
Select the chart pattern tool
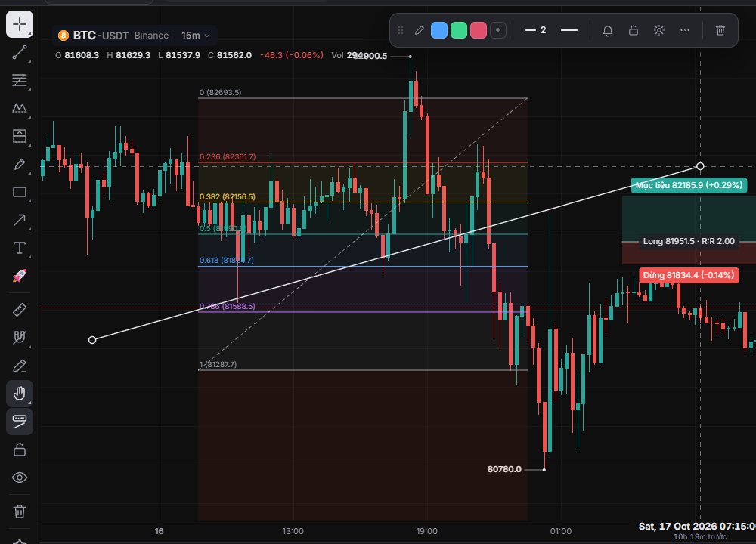20,108
